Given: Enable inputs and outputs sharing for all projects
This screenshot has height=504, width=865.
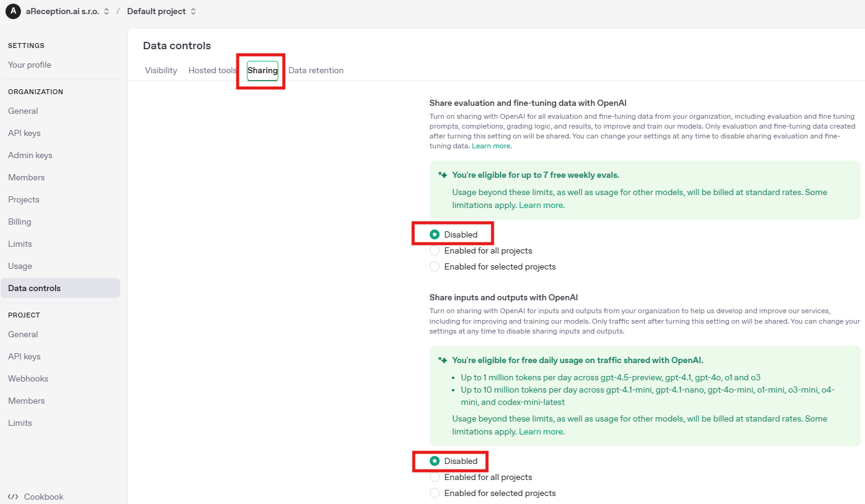Looking at the screenshot, I should pos(435,477).
